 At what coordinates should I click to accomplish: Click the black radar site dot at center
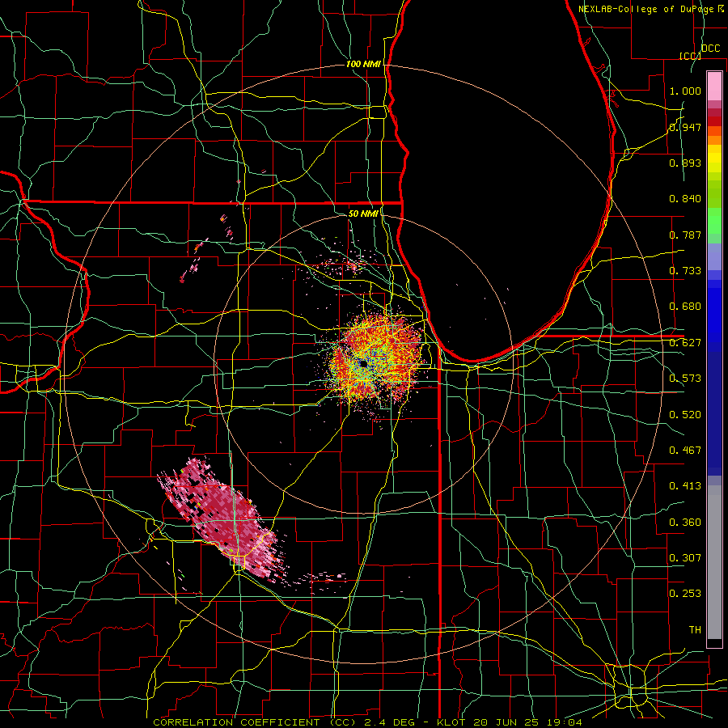tap(363, 365)
